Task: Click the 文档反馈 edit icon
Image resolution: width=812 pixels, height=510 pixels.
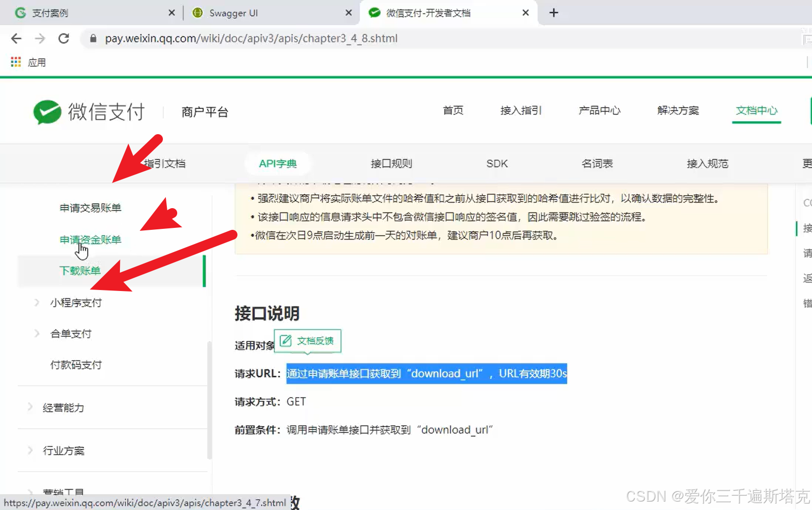Action: pyautogui.click(x=286, y=341)
